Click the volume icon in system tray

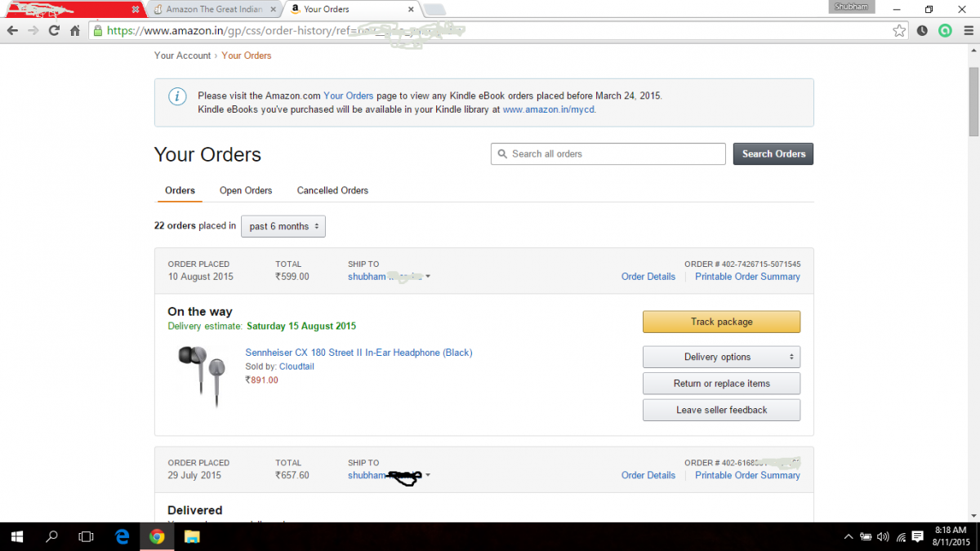coord(883,537)
